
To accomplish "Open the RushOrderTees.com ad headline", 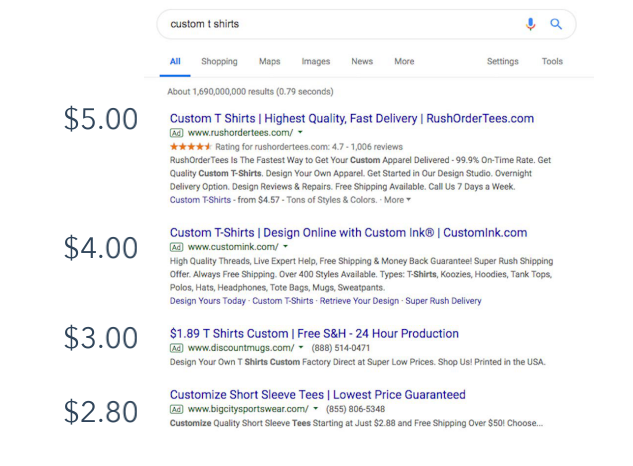I will [352, 118].
